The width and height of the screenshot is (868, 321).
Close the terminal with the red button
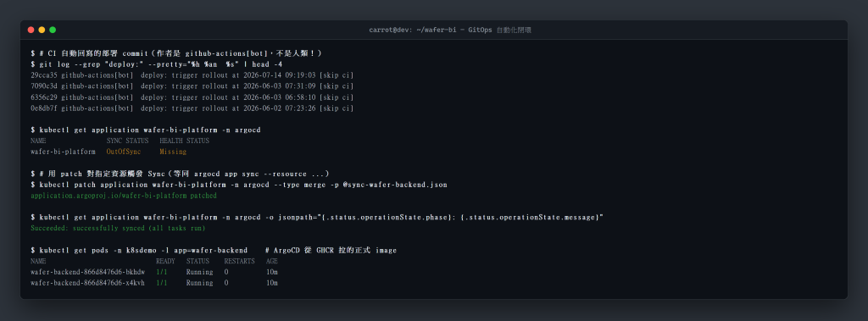(x=31, y=30)
